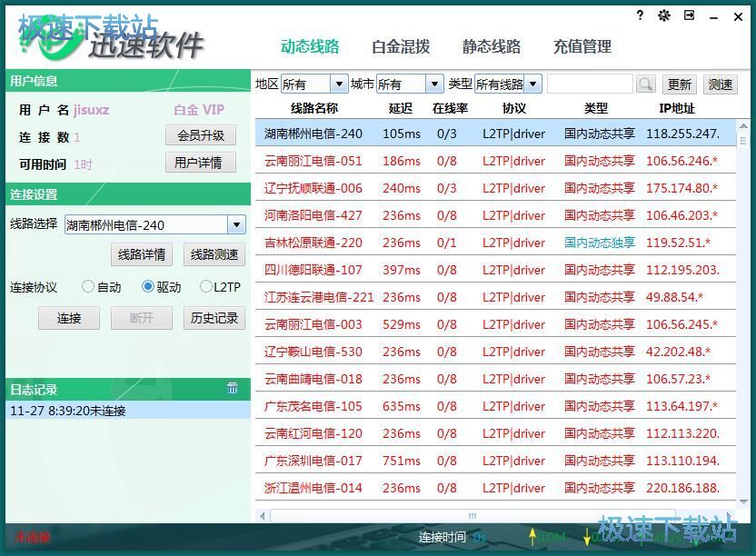Click the logout icon in the title bar
Viewport: 756px width, 556px height.
[689, 15]
